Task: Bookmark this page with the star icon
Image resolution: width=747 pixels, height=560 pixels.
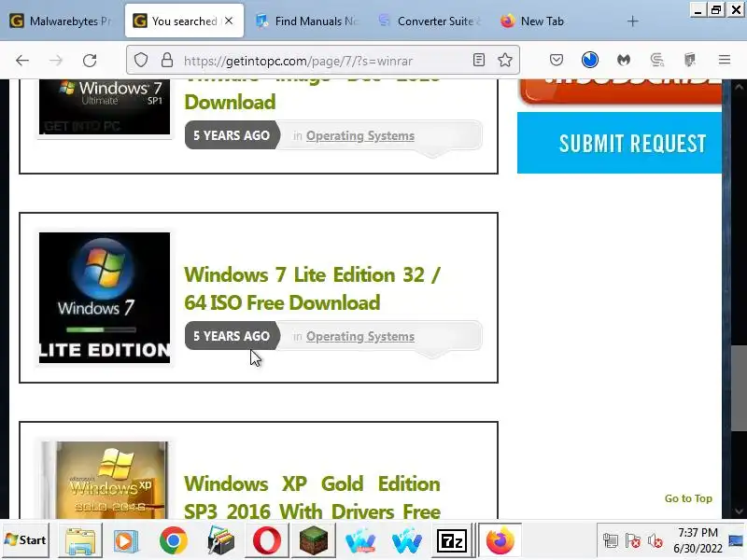Action: coord(505,60)
